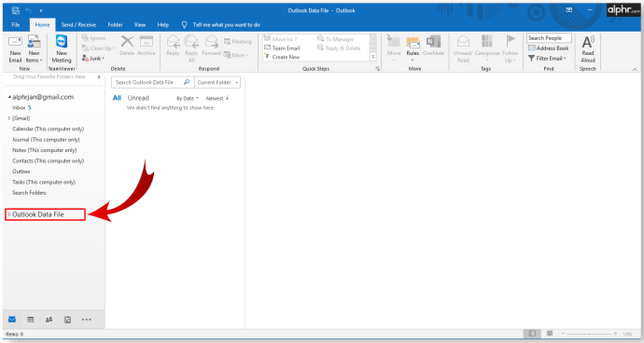Click the Search Outlook Data File field
The width and height of the screenshot is (644, 343).
tap(147, 82)
